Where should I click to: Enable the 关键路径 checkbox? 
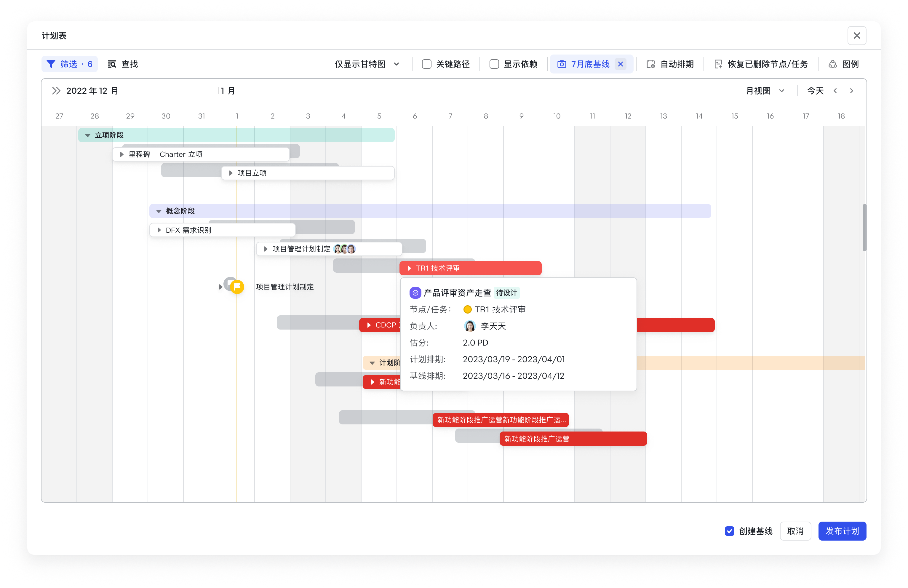point(426,64)
